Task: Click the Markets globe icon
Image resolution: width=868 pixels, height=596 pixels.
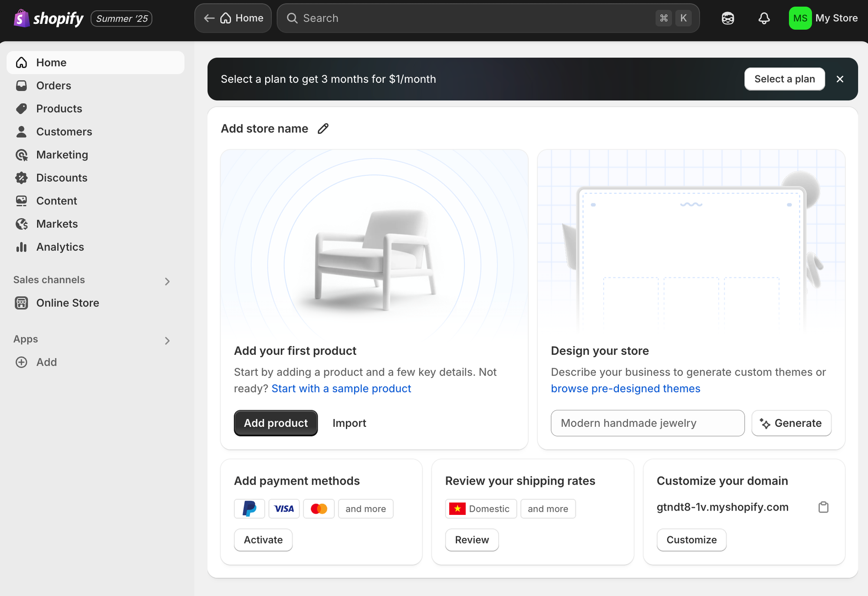Action: pyautogui.click(x=21, y=223)
